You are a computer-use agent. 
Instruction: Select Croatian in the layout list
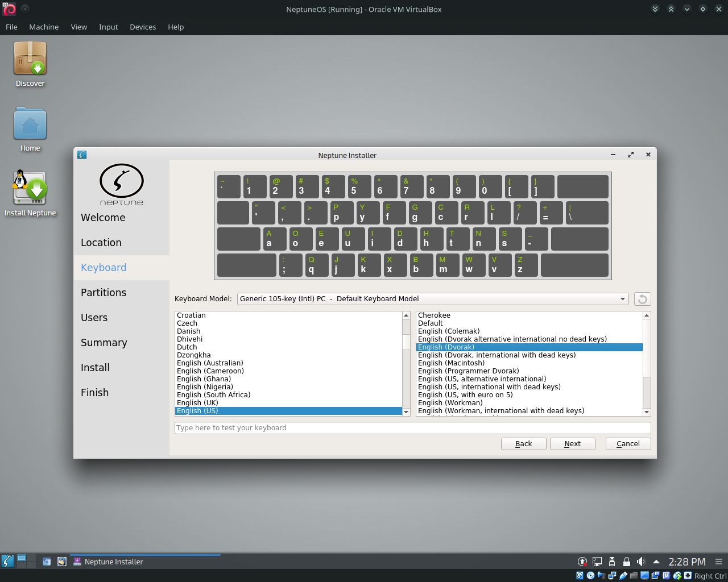pyautogui.click(x=191, y=315)
